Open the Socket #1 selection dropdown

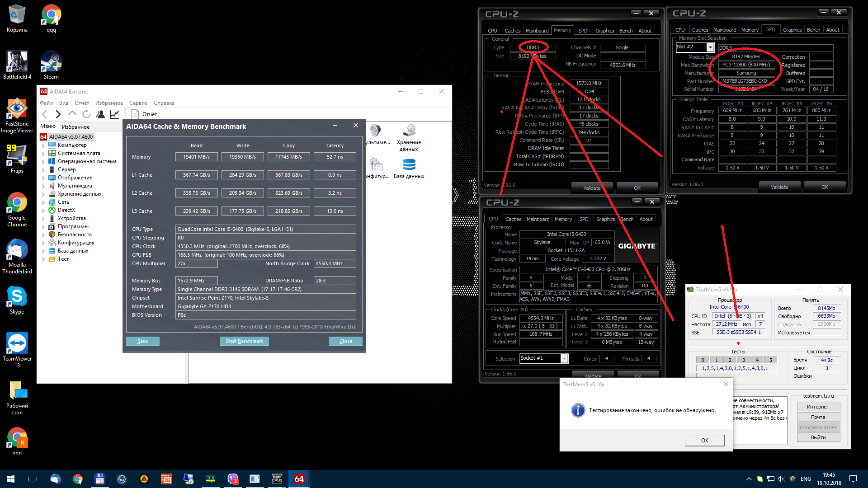(564, 358)
